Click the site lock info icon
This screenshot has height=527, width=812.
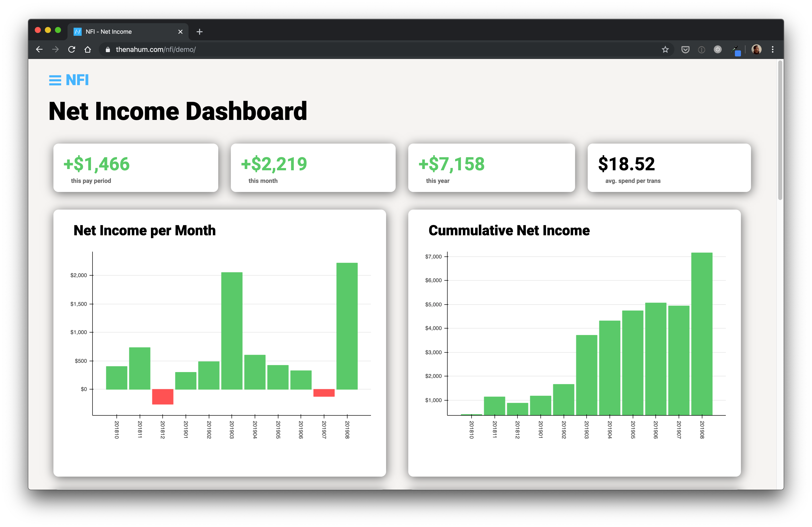click(108, 49)
